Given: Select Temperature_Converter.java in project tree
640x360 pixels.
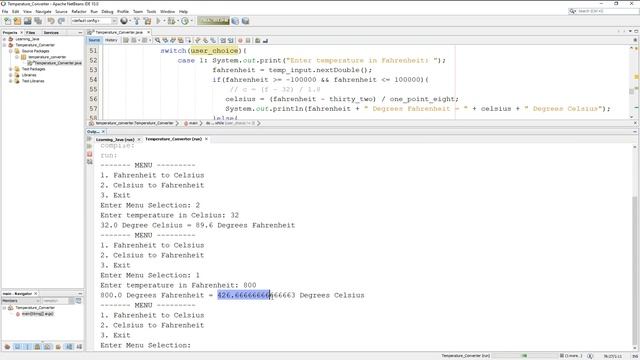Looking at the screenshot, I should (x=57, y=63).
